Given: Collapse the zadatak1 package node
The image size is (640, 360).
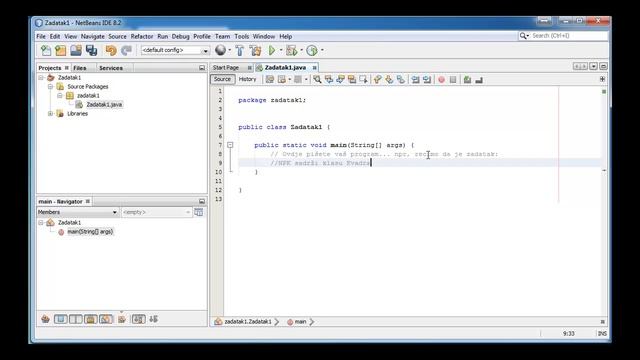Looking at the screenshot, I should [60, 96].
